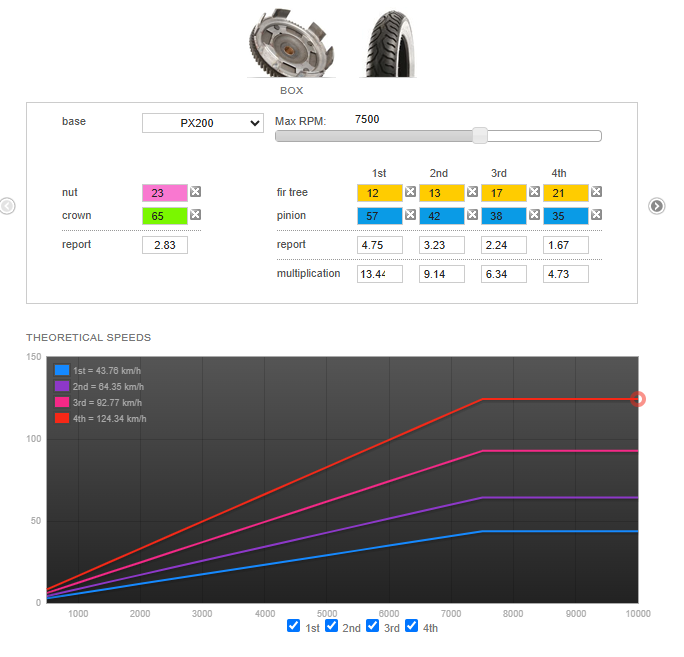Adjust the Max RPM slider handle

tap(480, 136)
